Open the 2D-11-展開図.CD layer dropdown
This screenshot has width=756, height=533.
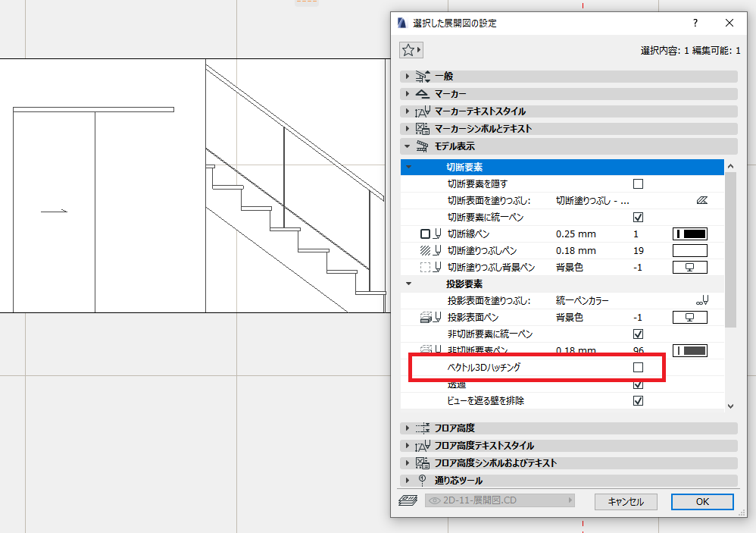point(499,500)
